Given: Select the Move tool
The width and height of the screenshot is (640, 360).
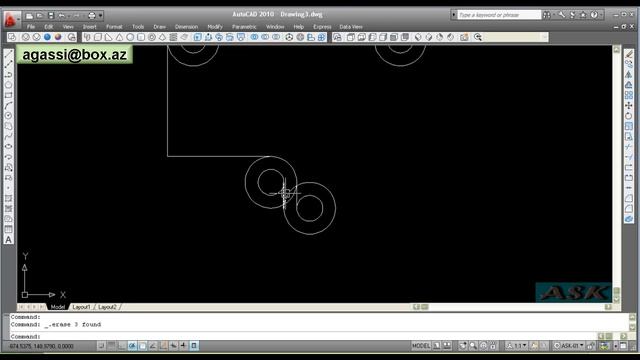Looking at the screenshot, I should [x=629, y=105].
